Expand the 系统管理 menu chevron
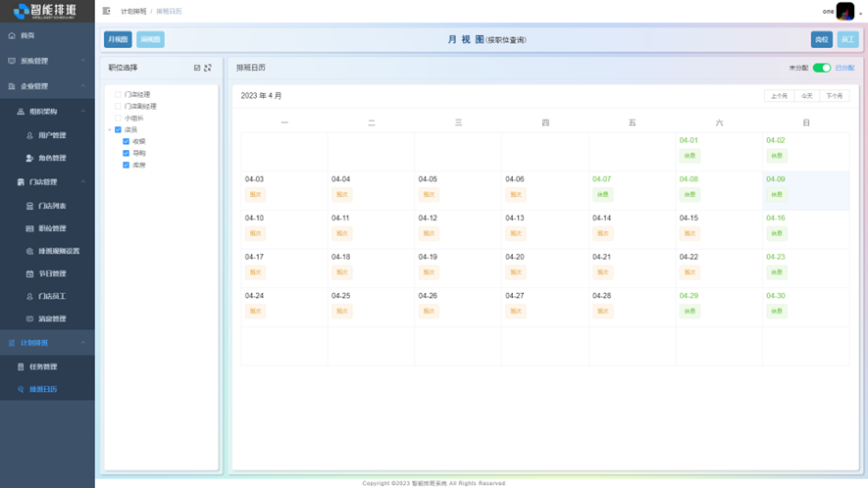Image resolution: width=868 pixels, height=488 pixels. pyautogui.click(x=83, y=61)
